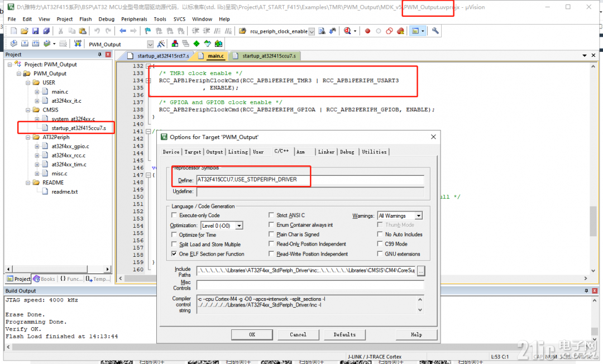Toggle Enum Container always int
This screenshot has height=364, width=603.
point(271,224)
